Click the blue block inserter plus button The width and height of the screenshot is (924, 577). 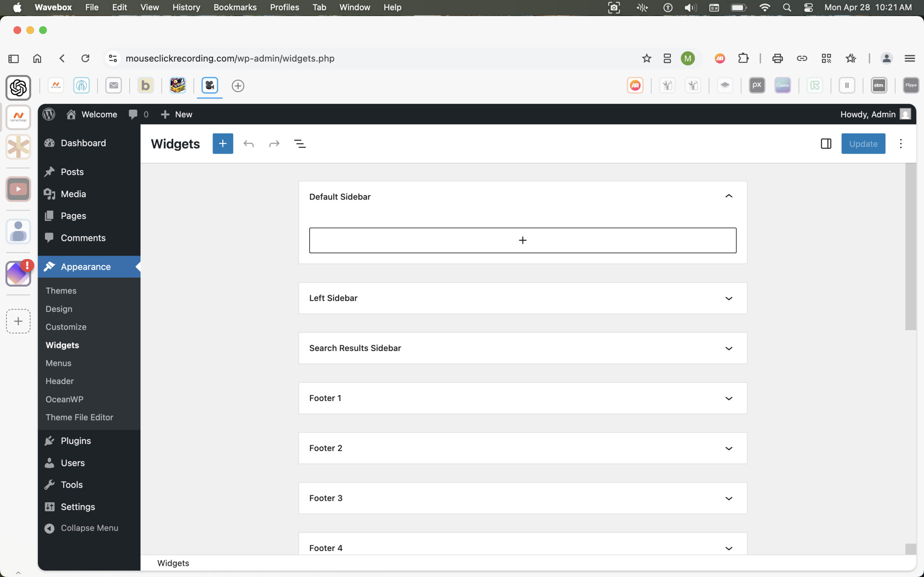[x=223, y=144]
